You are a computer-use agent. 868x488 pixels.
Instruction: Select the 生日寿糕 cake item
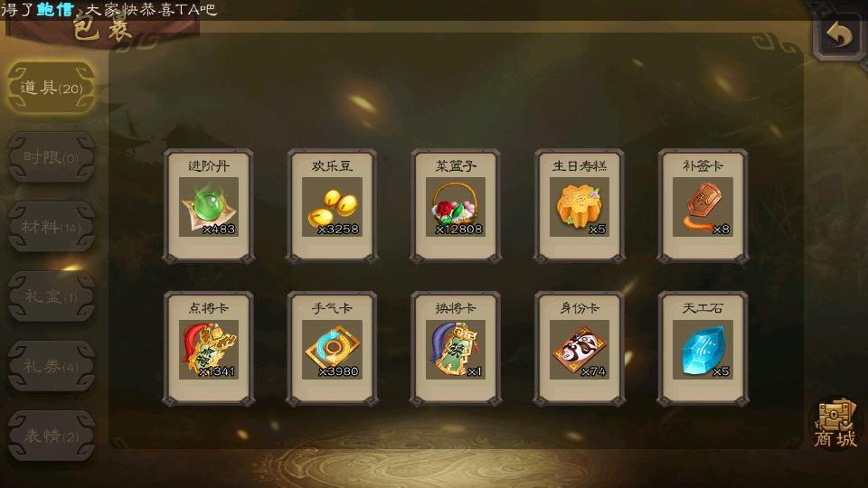(580, 206)
